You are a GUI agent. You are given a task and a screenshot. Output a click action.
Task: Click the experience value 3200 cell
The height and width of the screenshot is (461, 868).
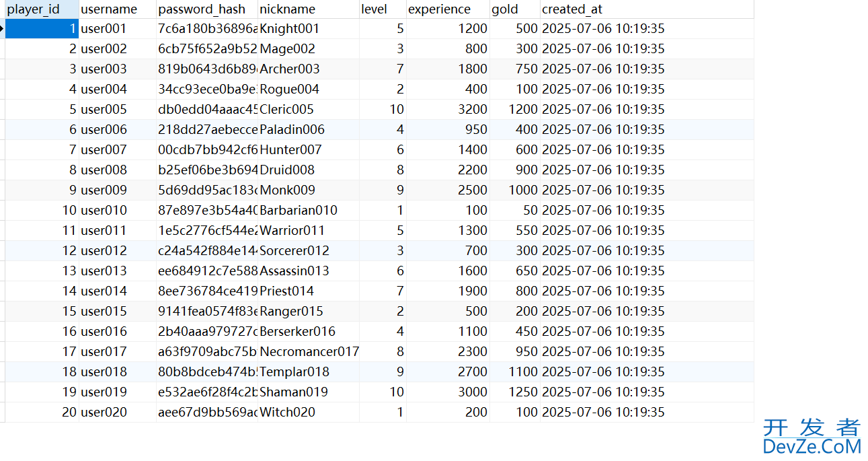coord(447,109)
